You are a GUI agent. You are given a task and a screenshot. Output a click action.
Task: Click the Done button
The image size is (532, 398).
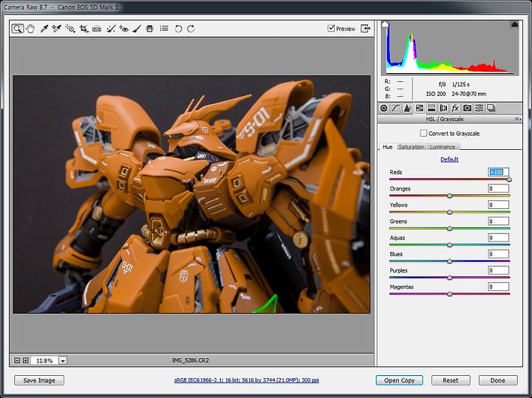point(498,380)
